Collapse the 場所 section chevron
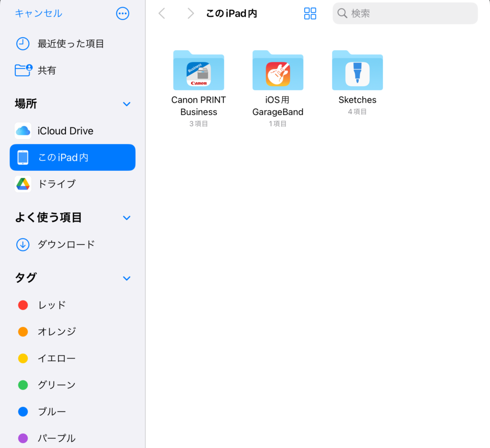 (127, 104)
